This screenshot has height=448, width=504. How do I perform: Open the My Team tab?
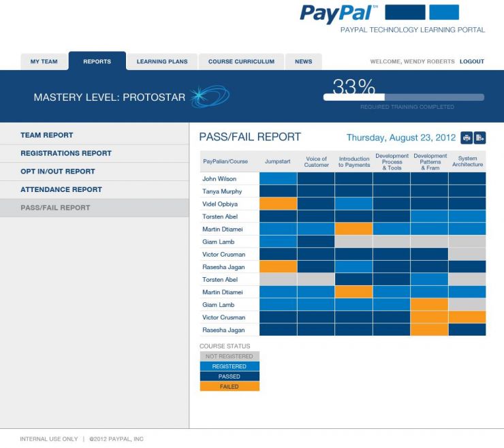pyautogui.click(x=44, y=61)
